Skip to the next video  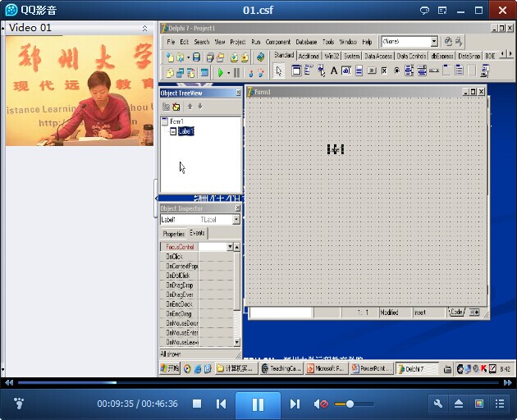[x=295, y=404]
